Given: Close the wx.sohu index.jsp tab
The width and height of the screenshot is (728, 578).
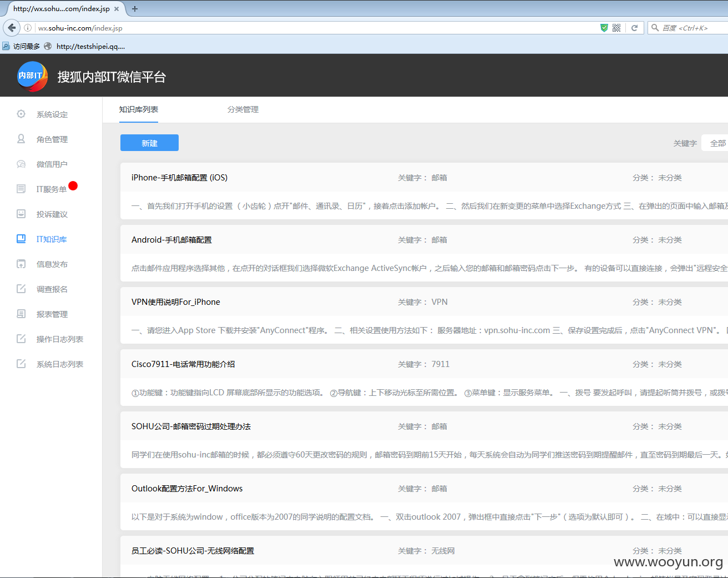Looking at the screenshot, I should tap(117, 9).
